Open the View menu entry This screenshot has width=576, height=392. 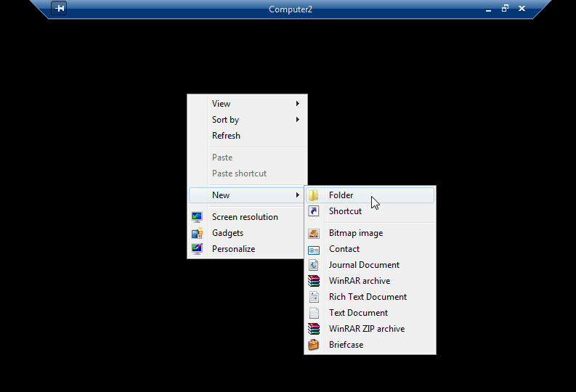247,104
